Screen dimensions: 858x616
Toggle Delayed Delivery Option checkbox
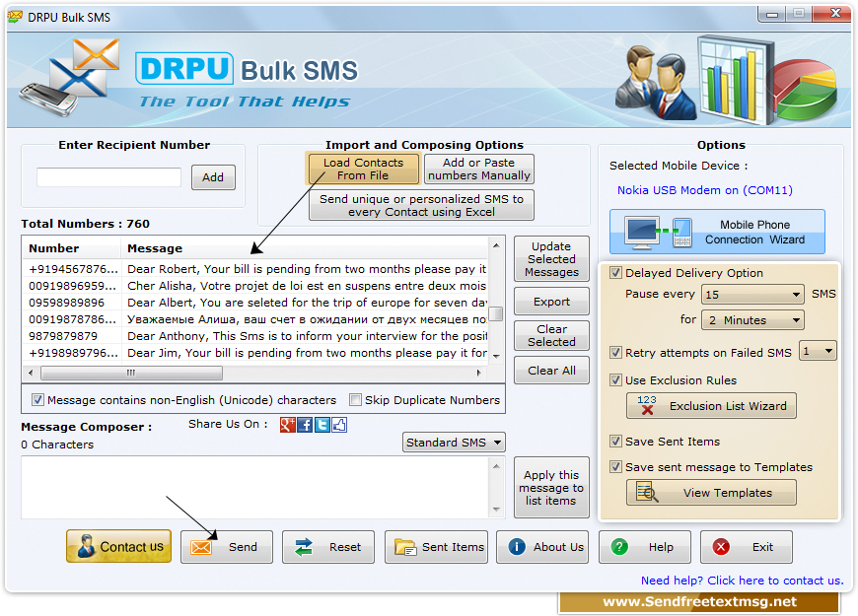click(x=616, y=272)
